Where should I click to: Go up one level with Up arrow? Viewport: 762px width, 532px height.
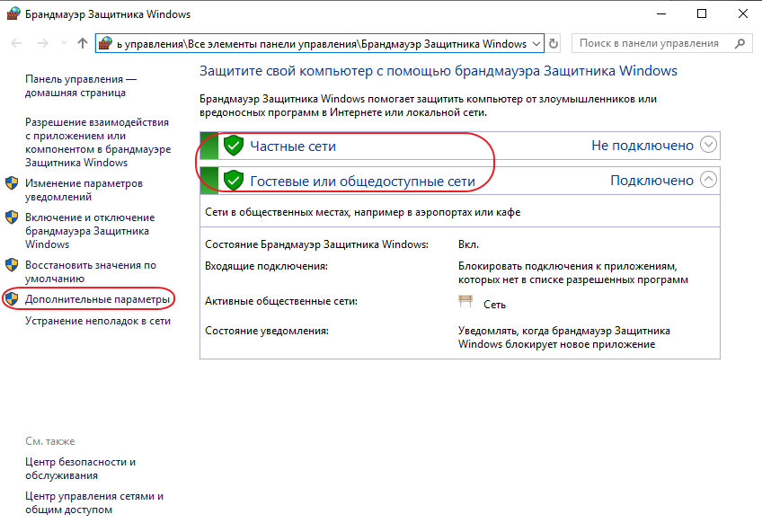point(82,44)
